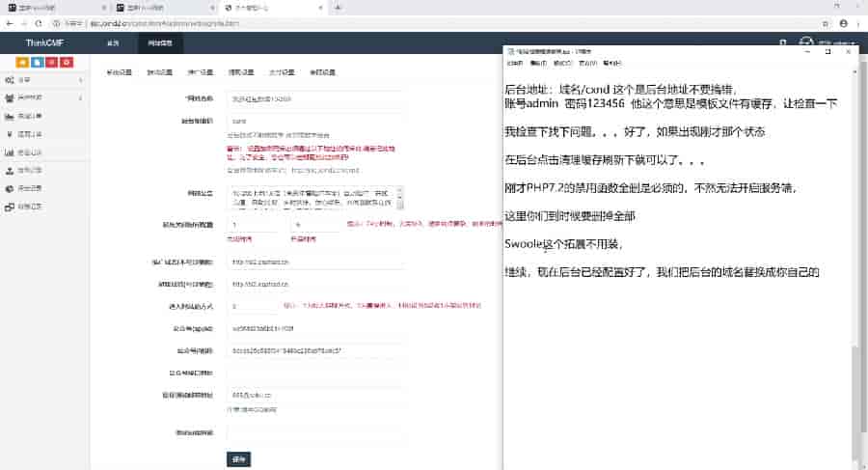
Task: Open Notepad's File menu
Action: pyautogui.click(x=514, y=63)
